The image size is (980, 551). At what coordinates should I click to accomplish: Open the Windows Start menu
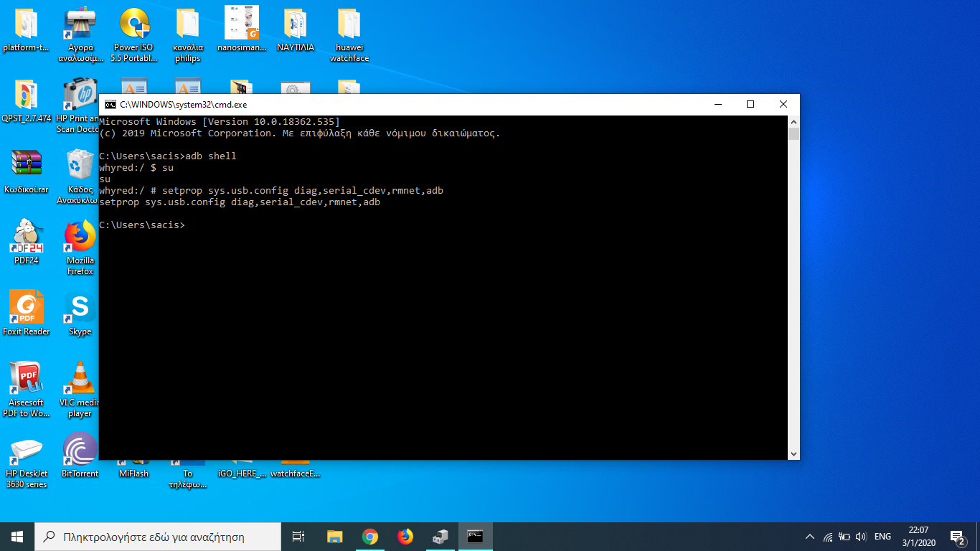(17, 537)
